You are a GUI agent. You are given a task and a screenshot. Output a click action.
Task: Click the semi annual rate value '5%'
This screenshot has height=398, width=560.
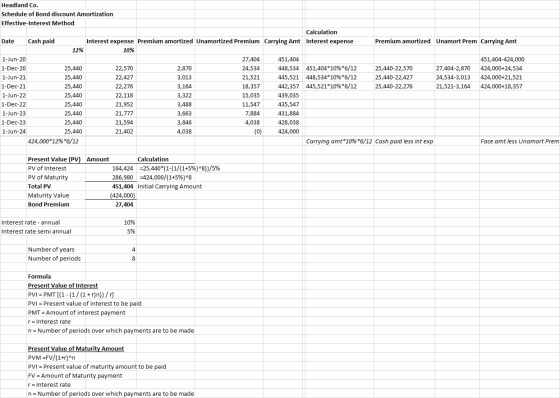131,232
